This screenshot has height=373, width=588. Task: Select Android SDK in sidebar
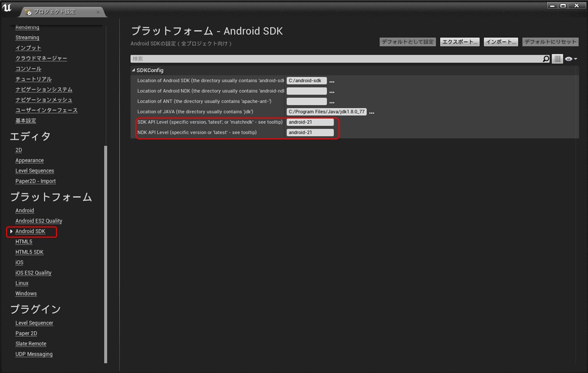(x=30, y=232)
